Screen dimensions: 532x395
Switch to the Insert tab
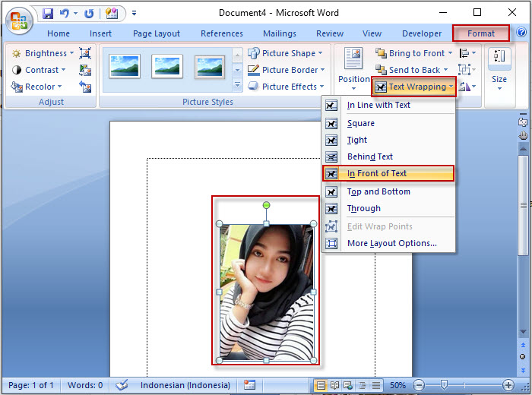[x=100, y=33]
